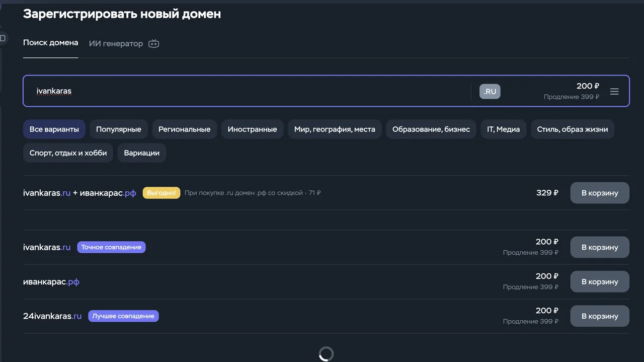Screen dimensions: 644x362
Task: Add ivankaras.ru to cart
Action: point(600,247)
